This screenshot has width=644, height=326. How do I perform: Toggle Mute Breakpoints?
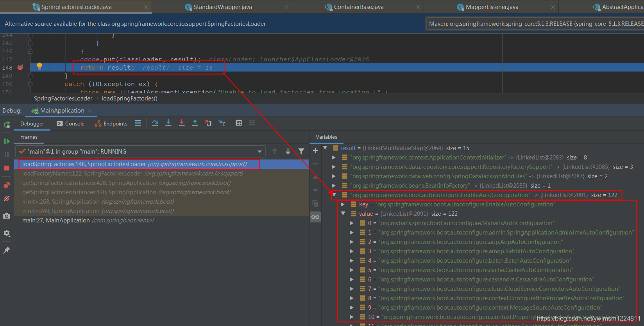(x=7, y=199)
